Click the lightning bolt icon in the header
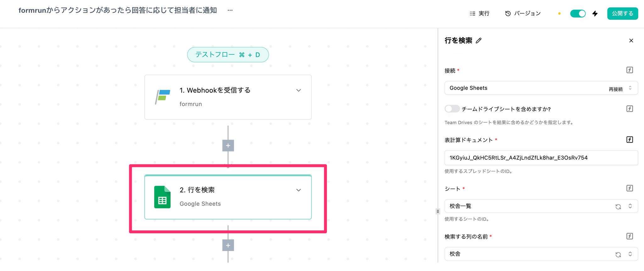The height and width of the screenshot is (271, 644). pos(595,14)
